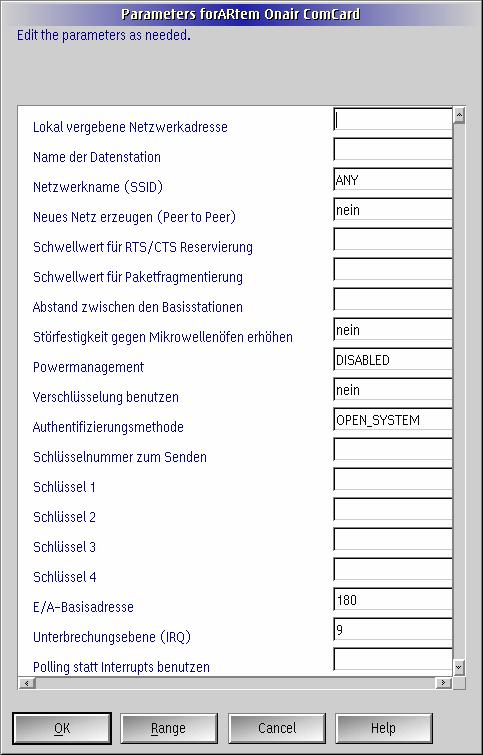Viewport: 483px width, 755px height.
Task: Click the label 'Neues Netz erzeugen (Peer to Peer)'
Action: (134, 217)
